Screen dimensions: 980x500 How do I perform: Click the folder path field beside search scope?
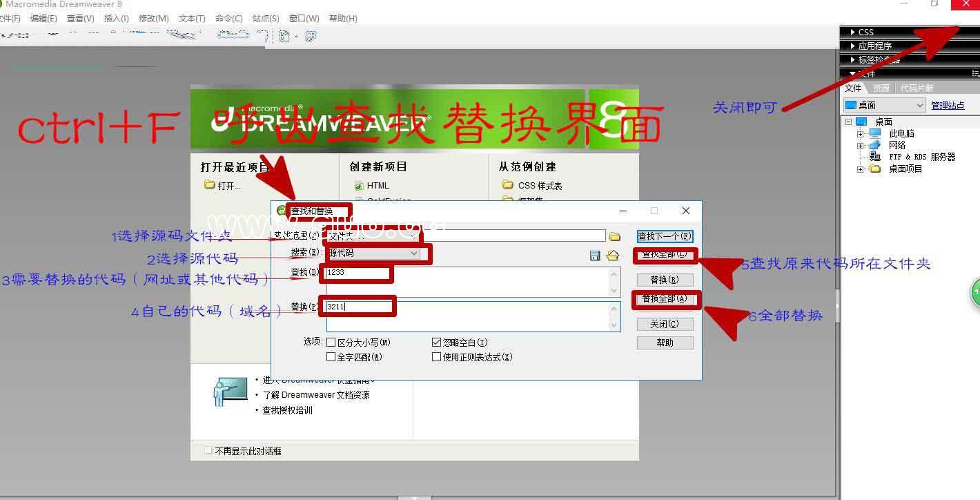[x=514, y=236]
